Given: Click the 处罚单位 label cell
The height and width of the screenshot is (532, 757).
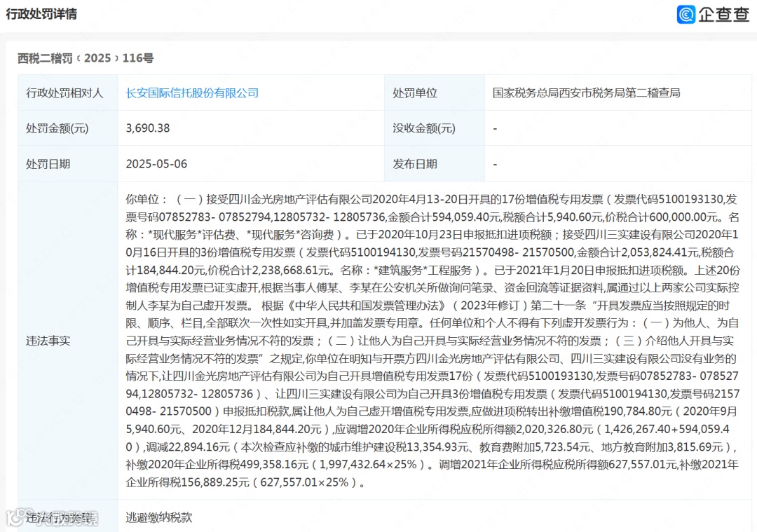Looking at the screenshot, I should coord(434,93).
